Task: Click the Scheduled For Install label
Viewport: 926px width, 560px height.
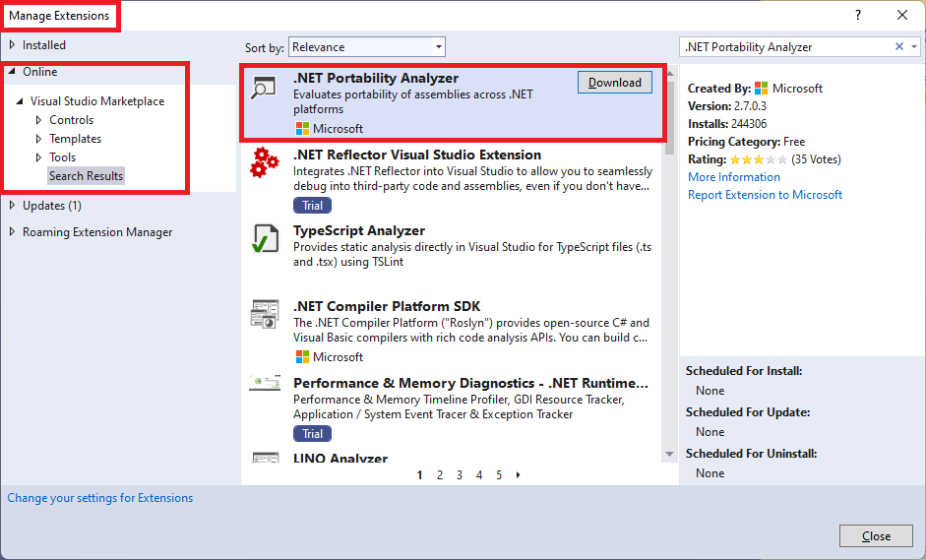Action: coord(744,371)
